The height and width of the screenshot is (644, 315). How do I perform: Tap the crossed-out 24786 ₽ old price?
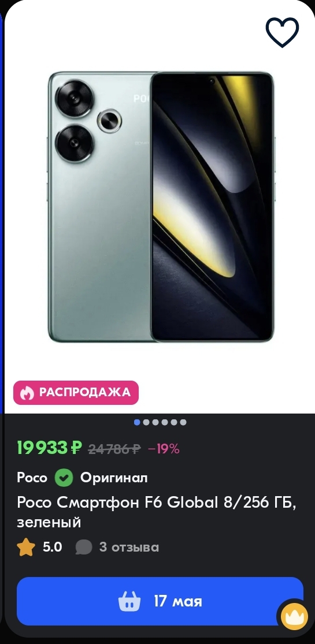[114, 449]
